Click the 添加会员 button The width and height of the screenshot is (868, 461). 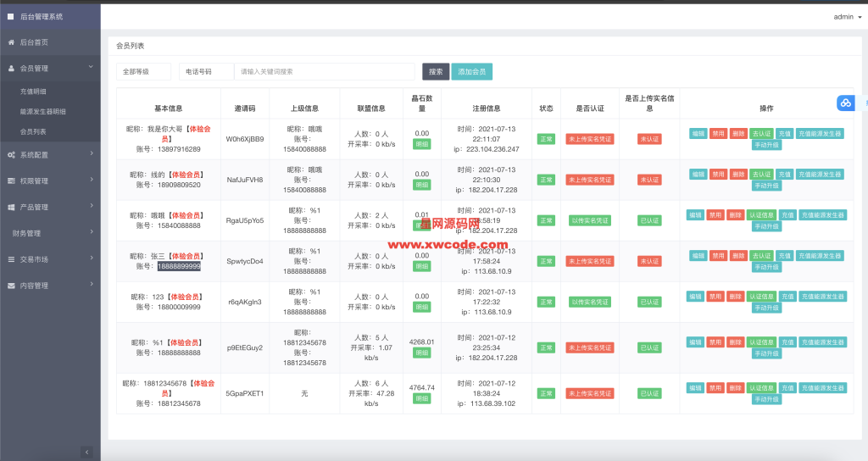pos(471,72)
